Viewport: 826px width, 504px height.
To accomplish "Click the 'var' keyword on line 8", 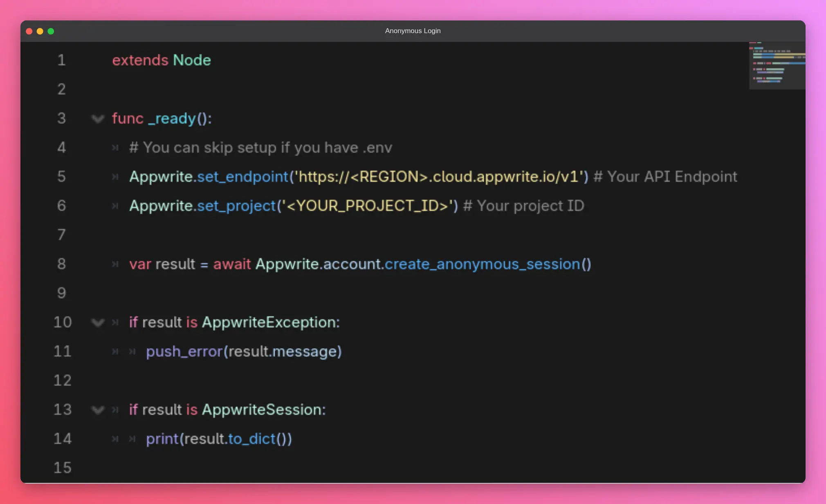I will (x=140, y=264).
